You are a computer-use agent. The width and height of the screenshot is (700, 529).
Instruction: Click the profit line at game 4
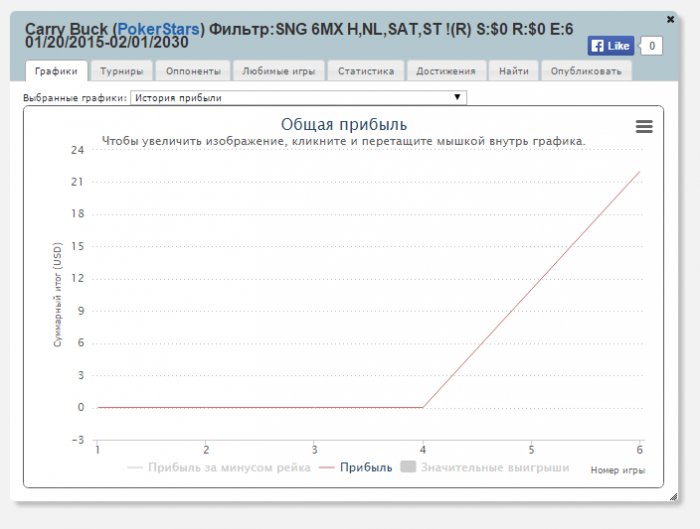pyautogui.click(x=423, y=407)
